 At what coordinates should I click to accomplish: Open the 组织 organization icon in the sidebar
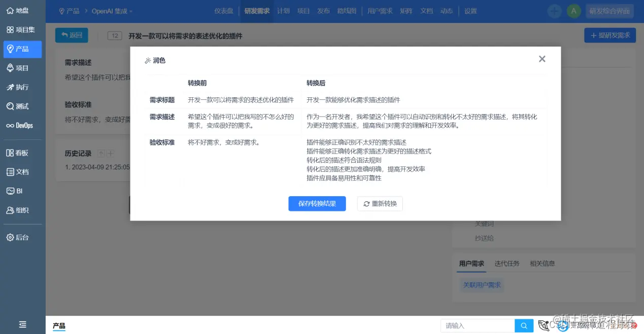pos(22,210)
